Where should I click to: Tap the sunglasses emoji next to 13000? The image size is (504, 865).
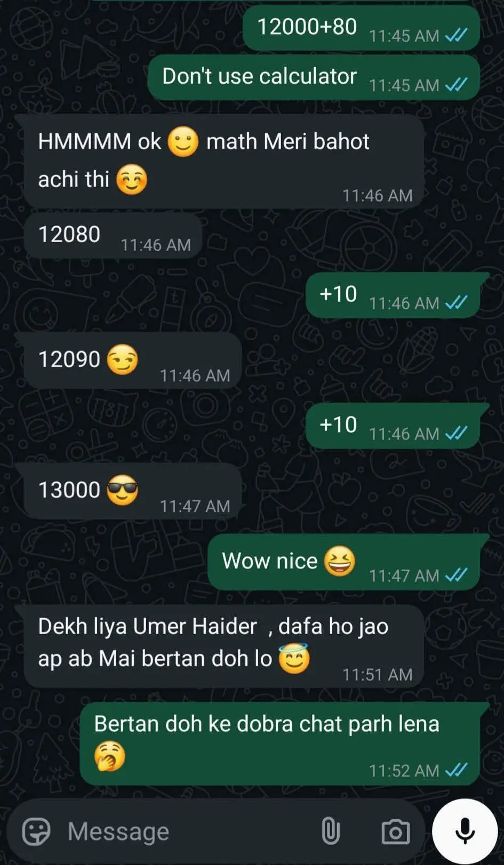pos(123,490)
